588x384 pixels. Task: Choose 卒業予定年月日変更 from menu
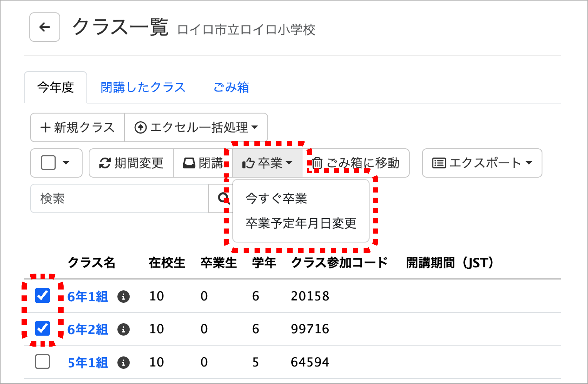coord(301,223)
